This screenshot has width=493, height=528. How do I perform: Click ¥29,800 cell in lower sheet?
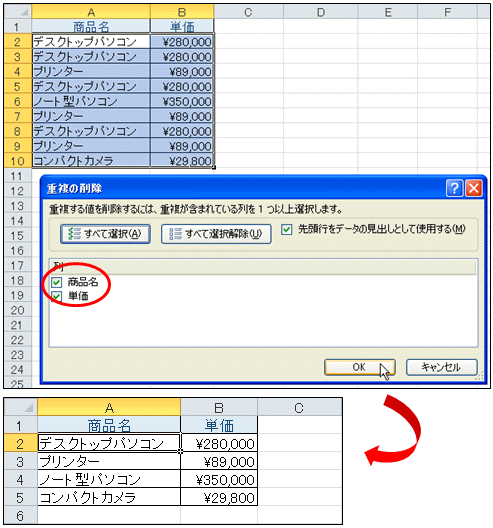pos(219,497)
